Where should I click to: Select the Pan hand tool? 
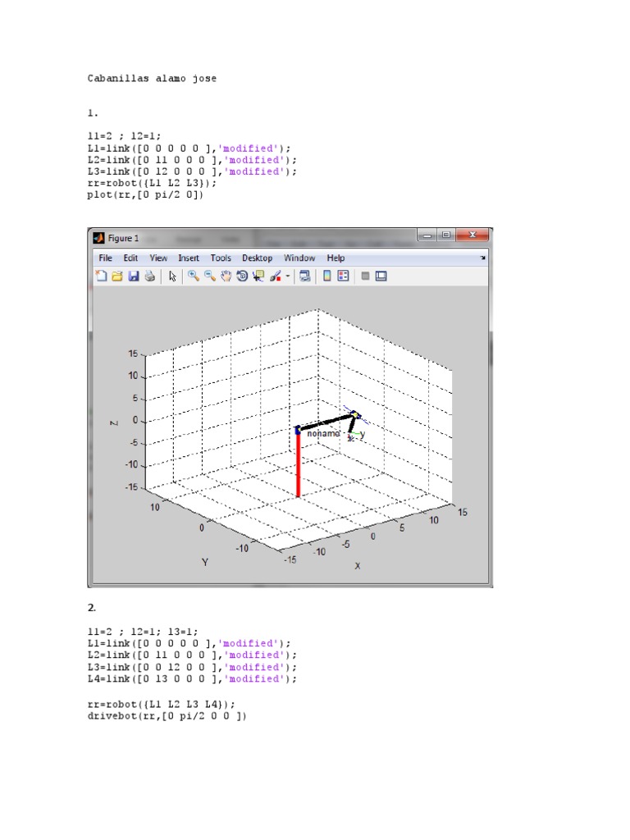click(226, 276)
